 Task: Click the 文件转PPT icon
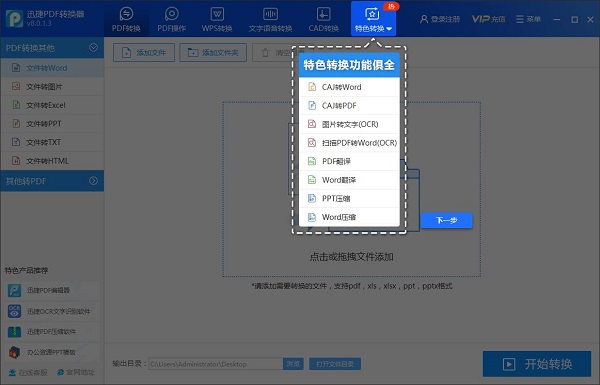coord(16,124)
